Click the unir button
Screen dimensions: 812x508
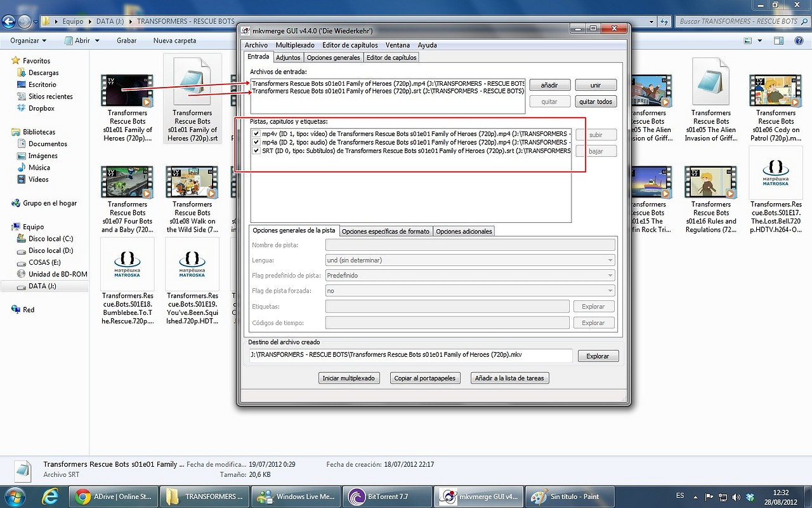pyautogui.click(x=596, y=85)
